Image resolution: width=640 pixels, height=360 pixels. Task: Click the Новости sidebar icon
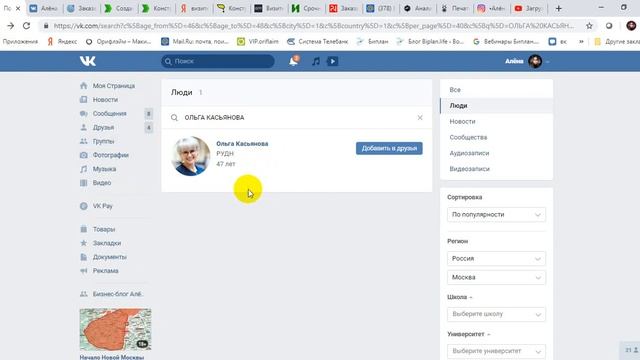point(84,100)
